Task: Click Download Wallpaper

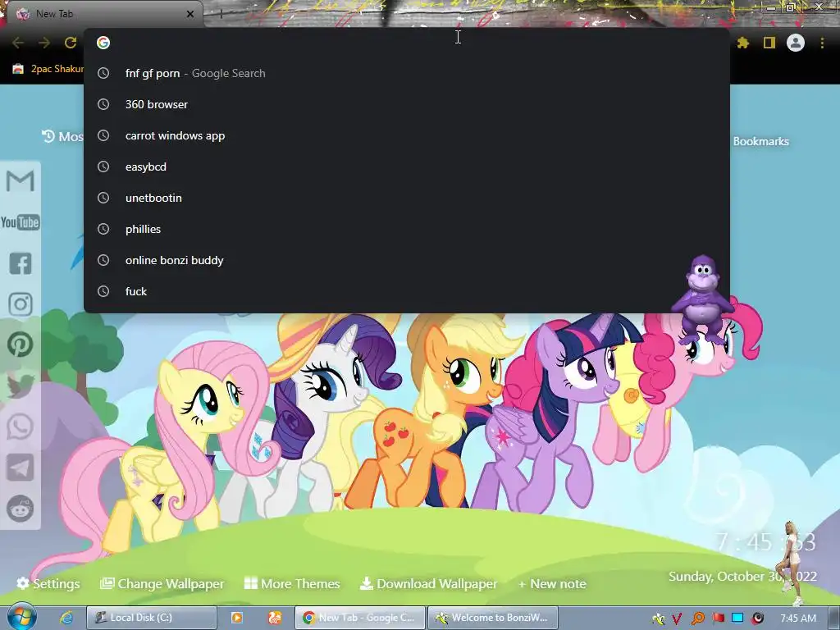Action: [428, 583]
